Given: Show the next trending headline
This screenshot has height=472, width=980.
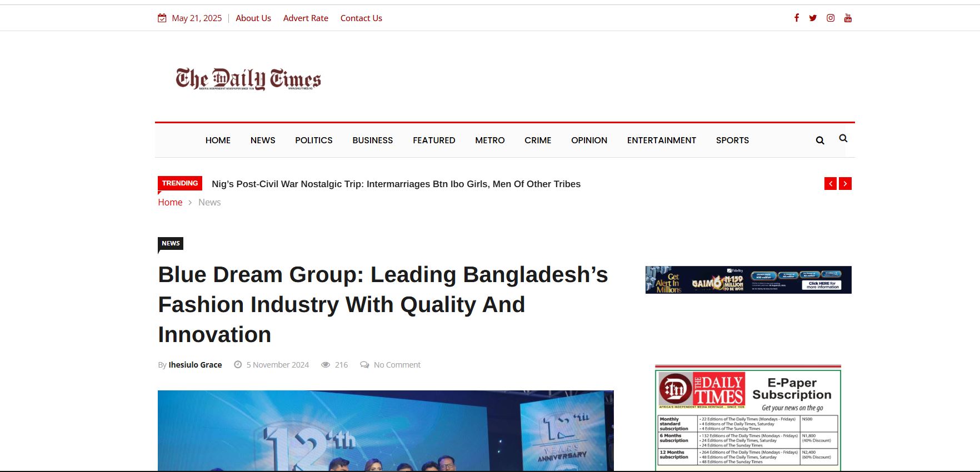Looking at the screenshot, I should click(x=845, y=184).
